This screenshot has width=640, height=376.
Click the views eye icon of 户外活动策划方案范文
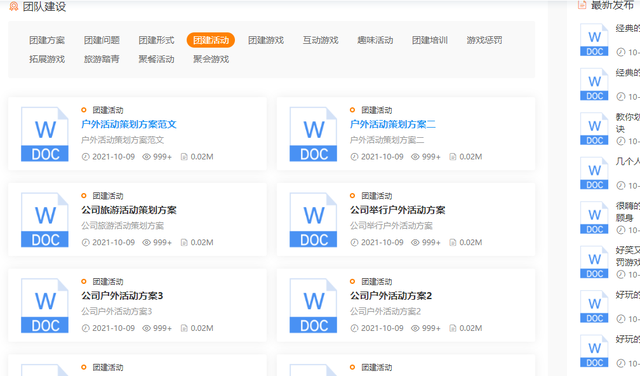146,157
